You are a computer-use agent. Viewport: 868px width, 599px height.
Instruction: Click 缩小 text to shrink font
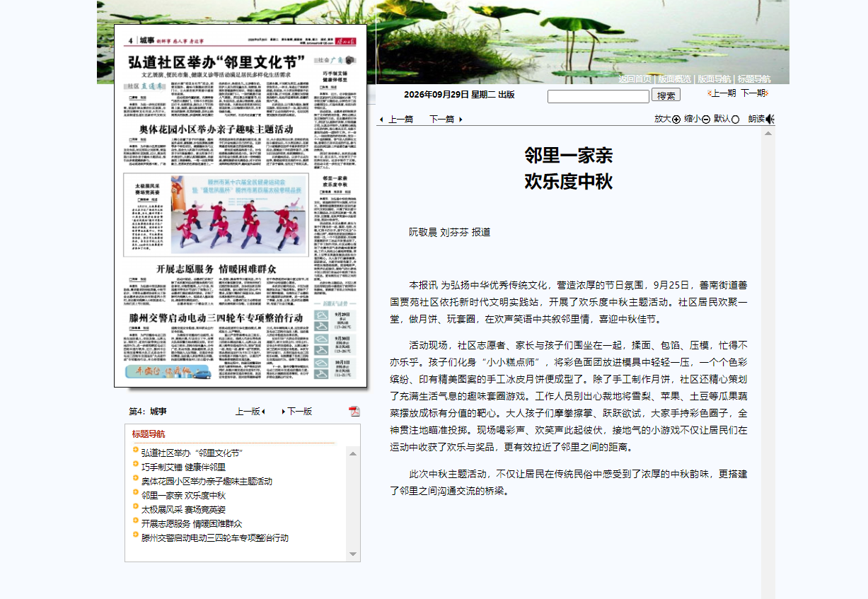693,119
